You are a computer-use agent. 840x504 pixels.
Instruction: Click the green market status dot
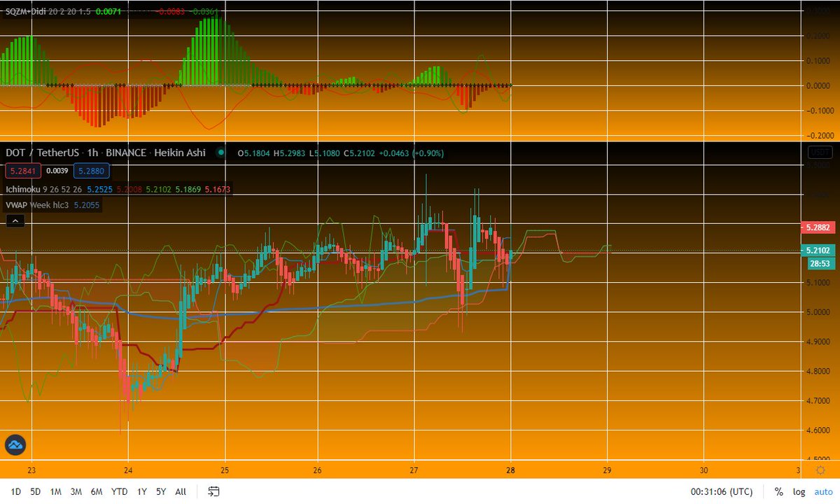(221, 153)
